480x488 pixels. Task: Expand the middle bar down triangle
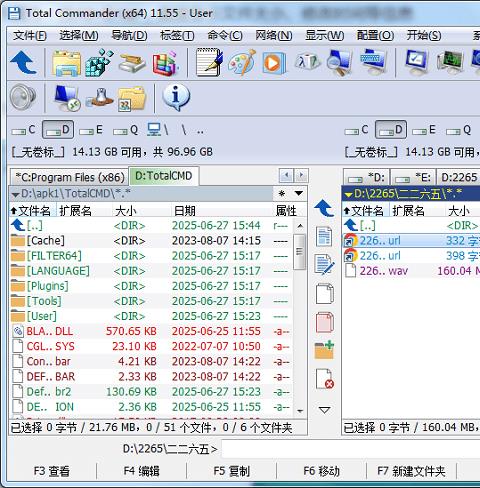pyautogui.click(x=324, y=410)
